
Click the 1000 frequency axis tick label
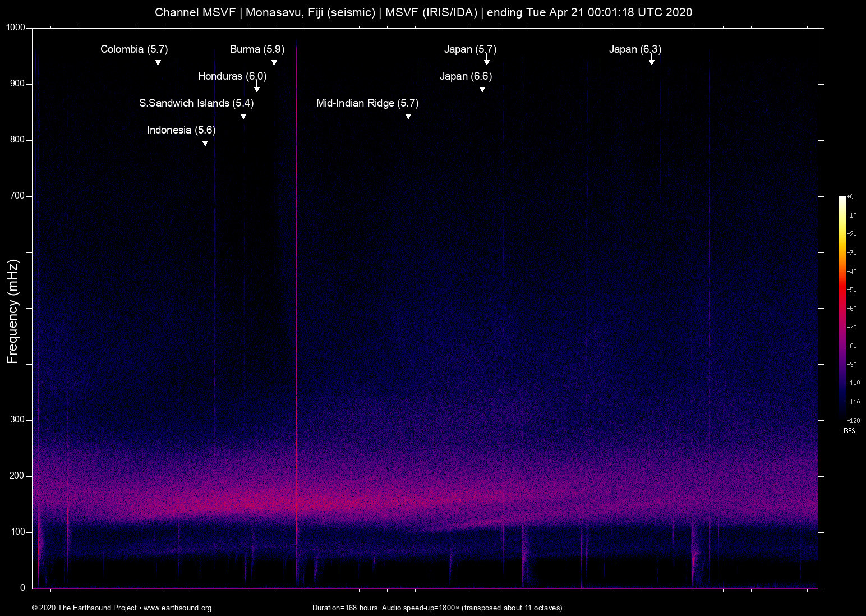click(x=16, y=27)
